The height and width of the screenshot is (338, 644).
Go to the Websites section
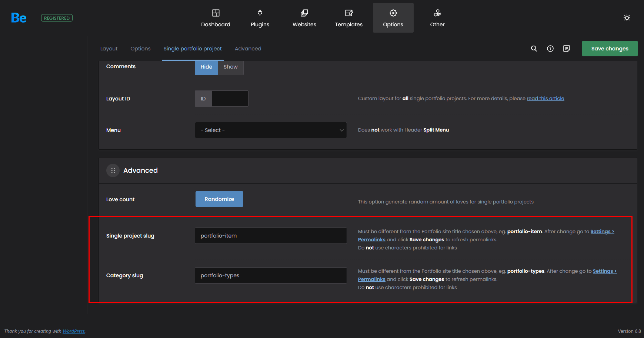304,18
